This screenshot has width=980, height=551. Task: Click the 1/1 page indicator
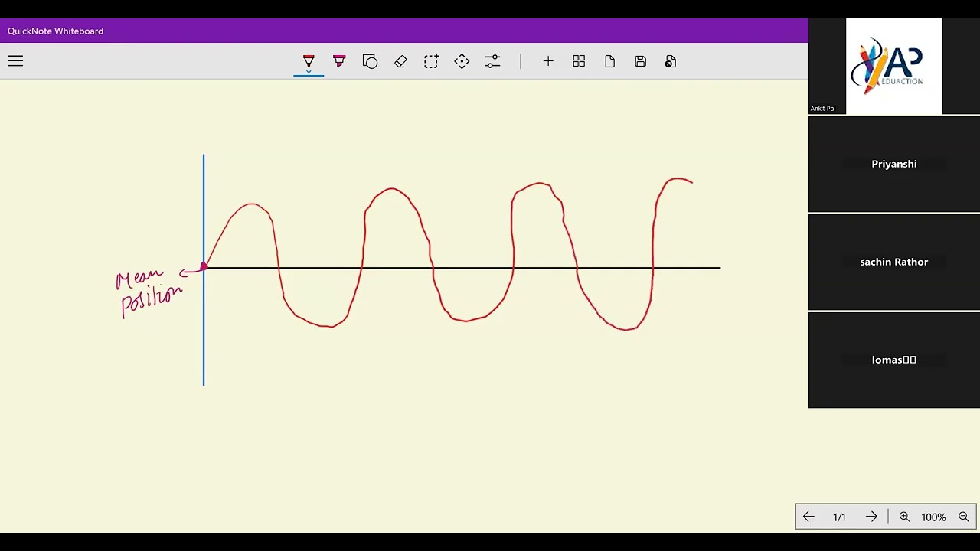(x=839, y=517)
